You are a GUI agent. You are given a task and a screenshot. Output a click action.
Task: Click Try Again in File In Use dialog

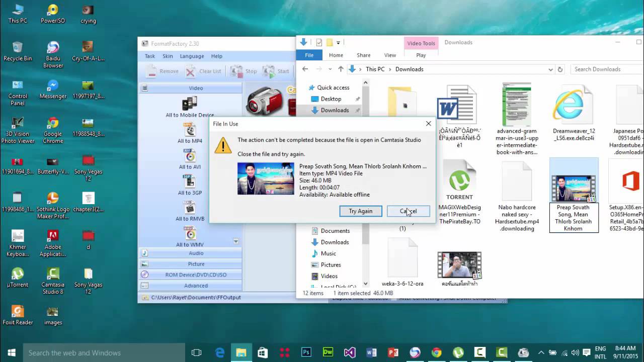click(361, 211)
